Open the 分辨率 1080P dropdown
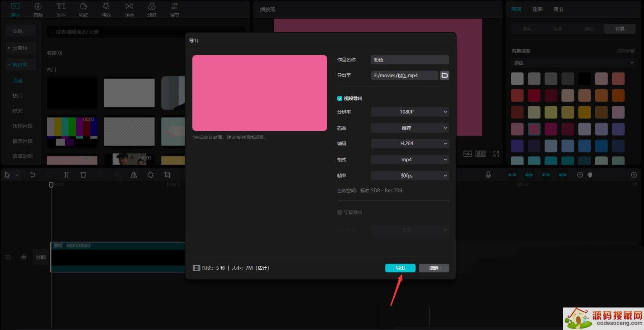 tap(410, 112)
